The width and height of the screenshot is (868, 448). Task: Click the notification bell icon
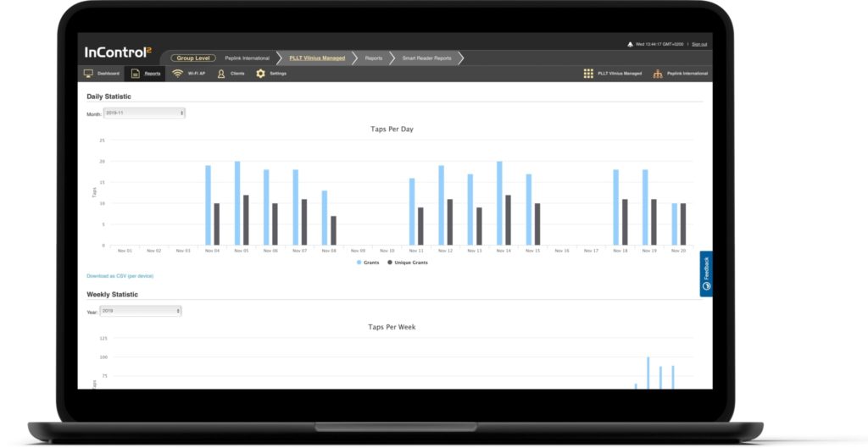click(630, 44)
